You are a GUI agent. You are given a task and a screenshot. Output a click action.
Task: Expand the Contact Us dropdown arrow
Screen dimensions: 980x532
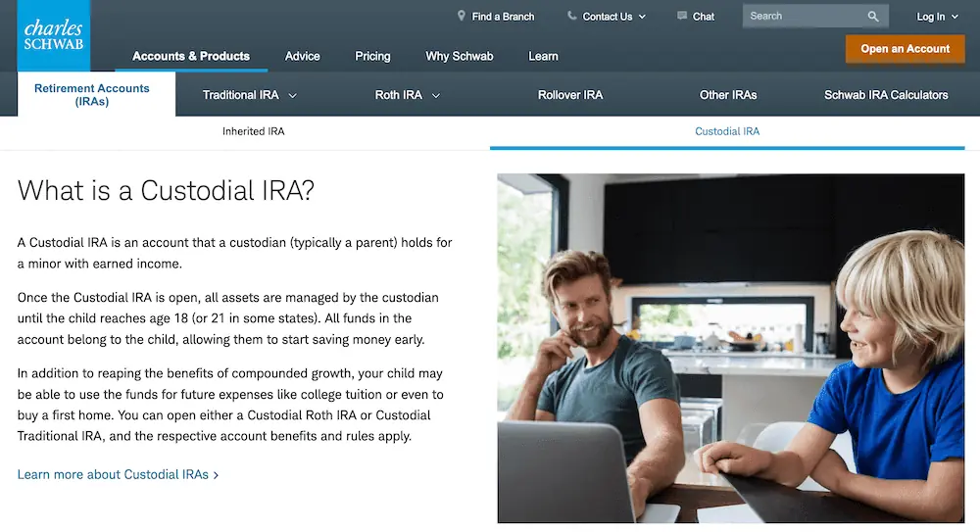pos(643,18)
